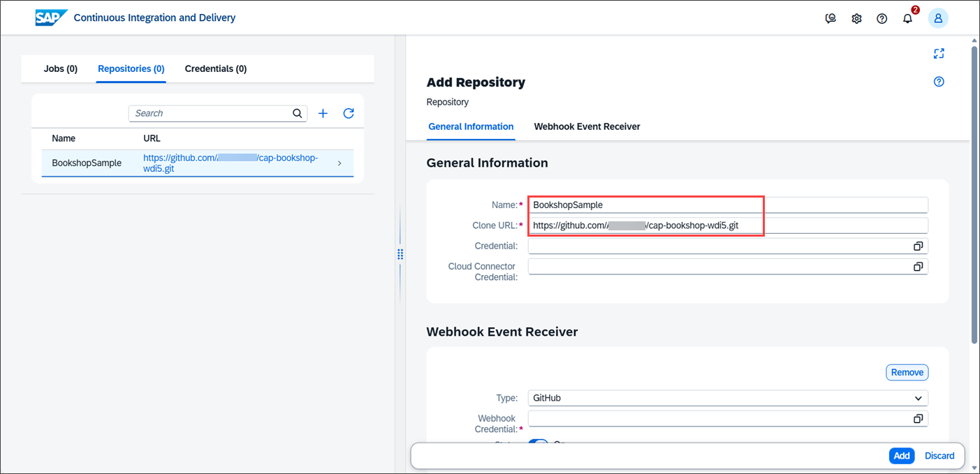Open value help for Credential field
The height and width of the screenshot is (474, 980).
click(x=918, y=246)
